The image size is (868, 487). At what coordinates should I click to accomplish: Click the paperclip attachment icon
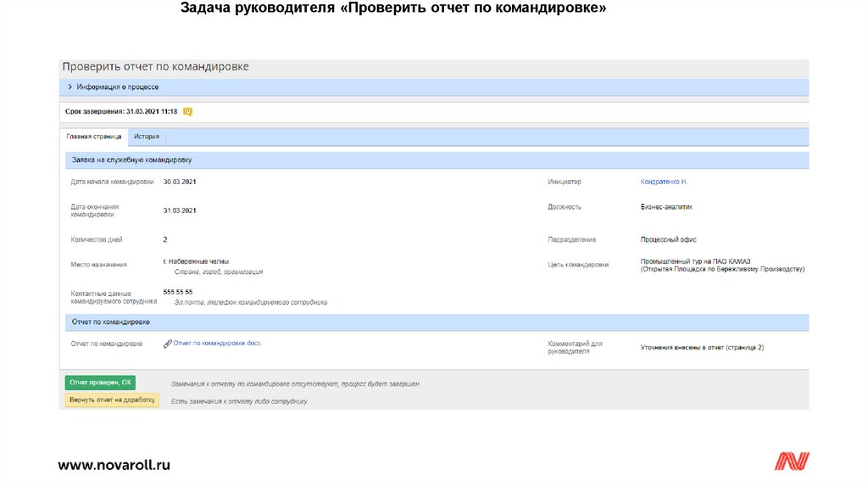point(167,344)
